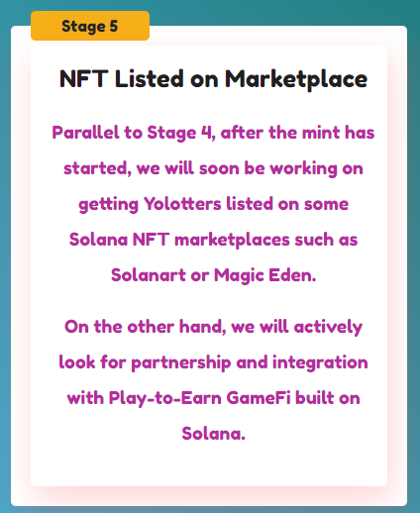The height and width of the screenshot is (513, 420).
Task: Click the Solanart marketplace name
Action: (x=149, y=275)
